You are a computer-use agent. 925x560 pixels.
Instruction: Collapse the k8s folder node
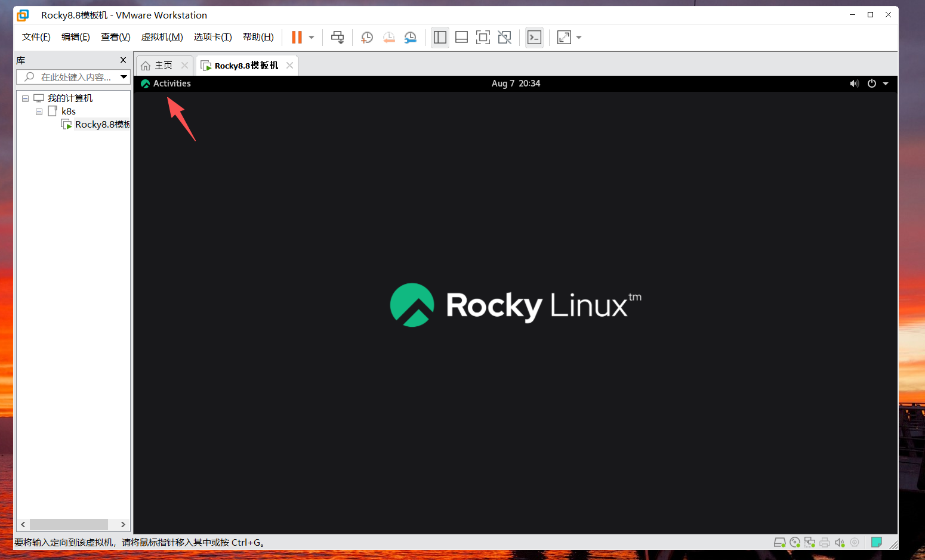[39, 112]
